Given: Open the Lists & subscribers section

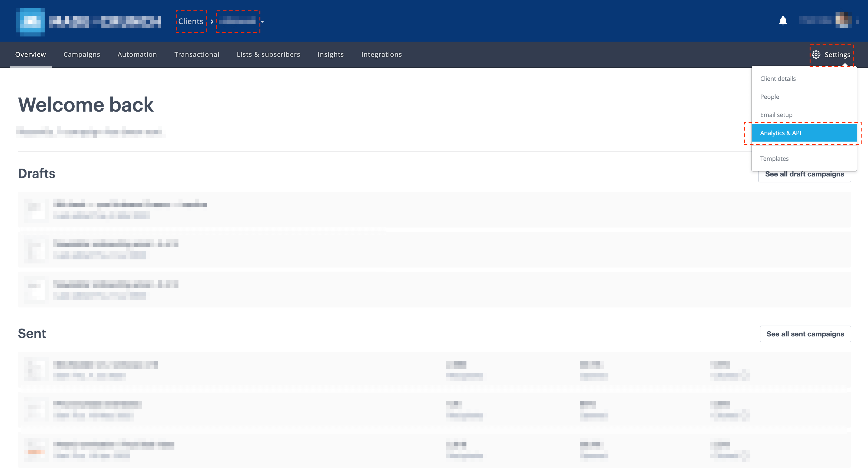Looking at the screenshot, I should tap(269, 54).
